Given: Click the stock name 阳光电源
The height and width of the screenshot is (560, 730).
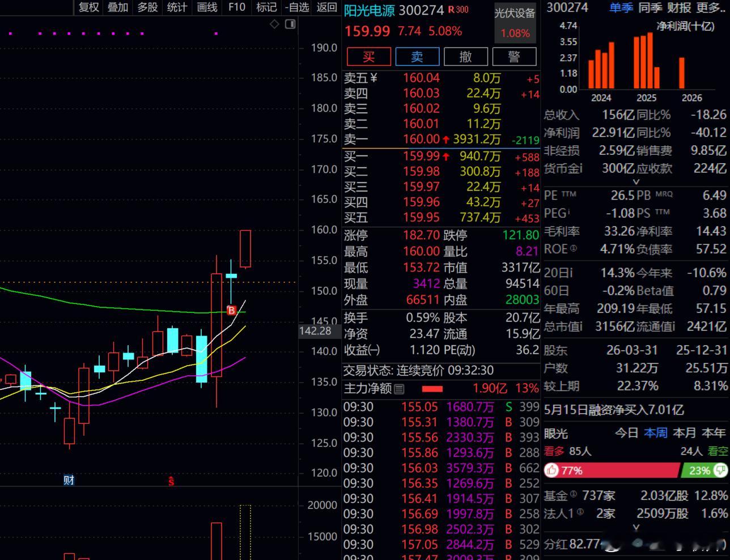Looking at the screenshot, I should (370, 10).
